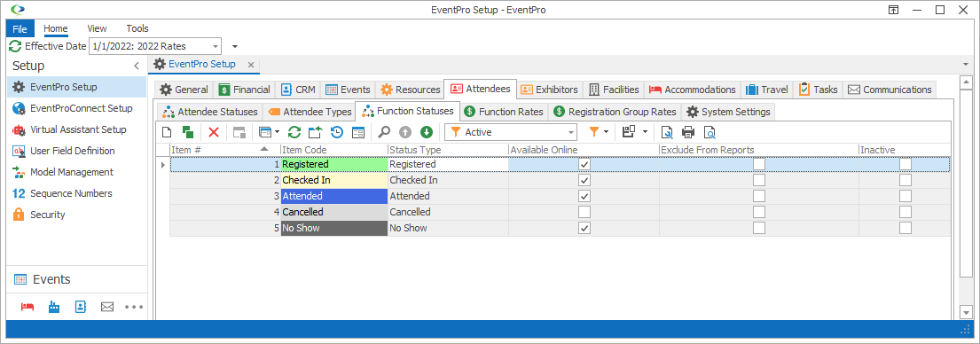980x344 pixels.
Task: Open the view layout dropdown arrow in toolbar
Action: click(x=277, y=132)
